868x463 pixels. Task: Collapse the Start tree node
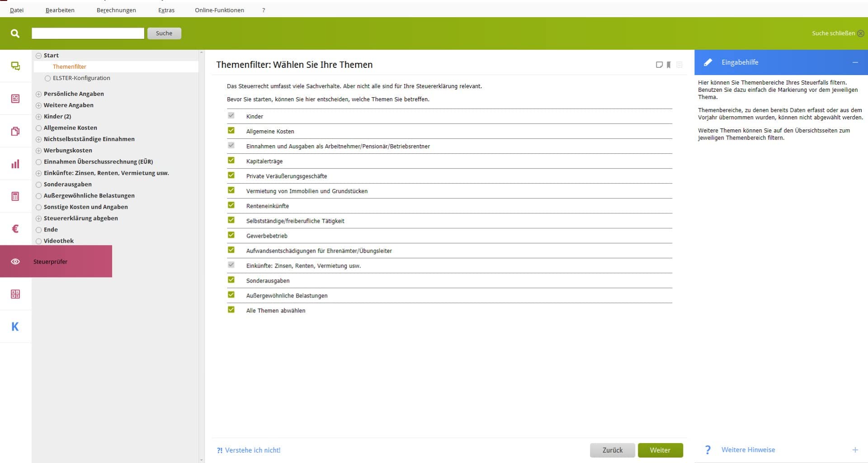click(39, 56)
